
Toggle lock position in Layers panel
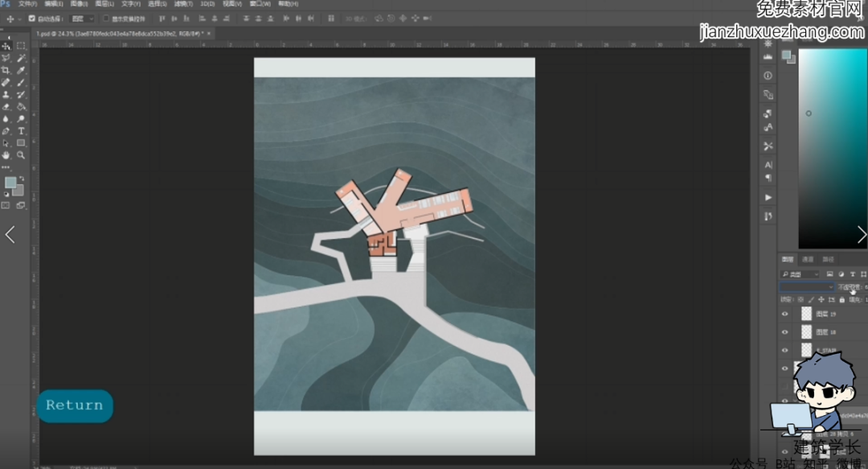(821, 299)
